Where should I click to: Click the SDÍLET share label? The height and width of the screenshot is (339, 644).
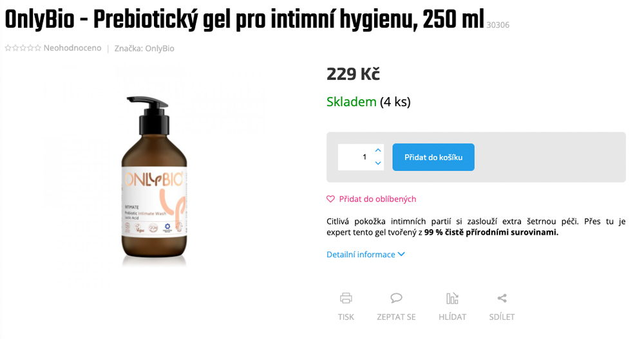502,317
